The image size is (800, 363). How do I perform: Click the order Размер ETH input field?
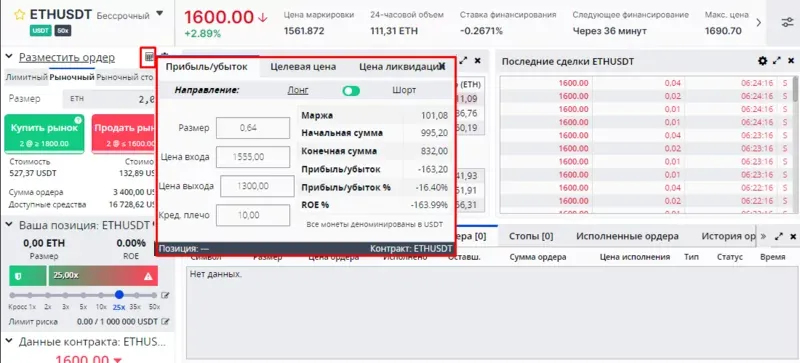tap(108, 100)
